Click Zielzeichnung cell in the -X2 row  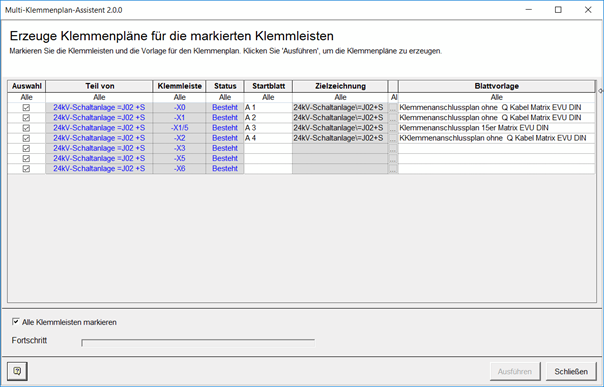coord(340,138)
